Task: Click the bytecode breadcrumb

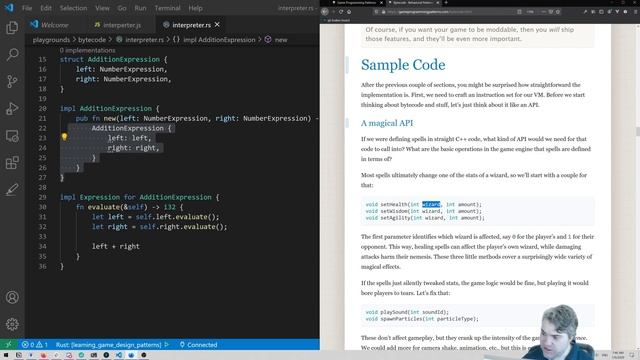Action: pyautogui.click(x=92, y=40)
